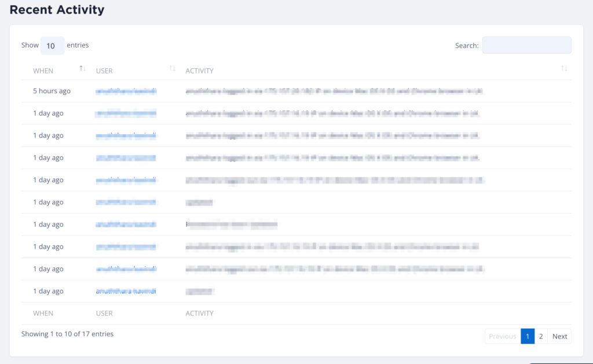The image size is (593, 364).
Task: Click the footer ACTIVITY label below the table
Action: (x=199, y=313)
